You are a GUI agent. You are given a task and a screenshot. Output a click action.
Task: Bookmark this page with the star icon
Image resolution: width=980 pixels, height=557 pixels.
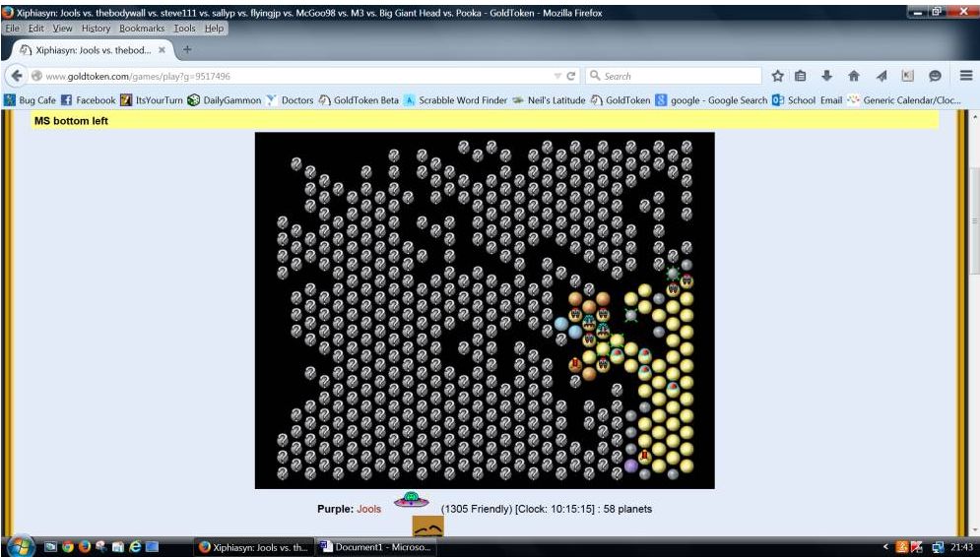[777, 76]
